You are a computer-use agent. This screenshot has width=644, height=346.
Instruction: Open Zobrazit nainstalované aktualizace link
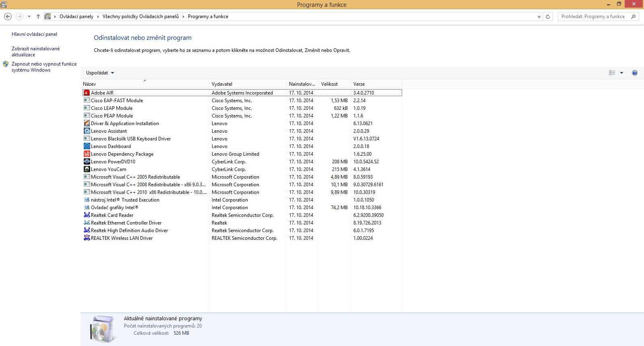(35, 51)
